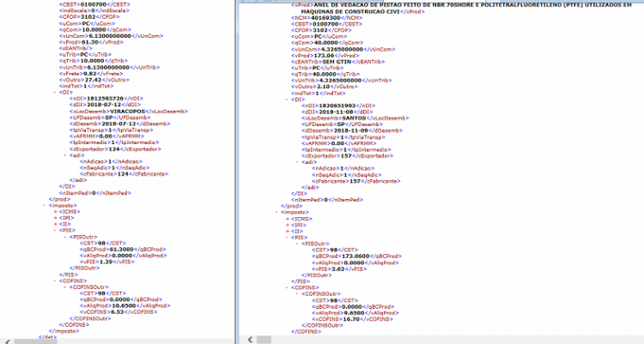Collapse the COFINS node in left pane

click(55, 281)
